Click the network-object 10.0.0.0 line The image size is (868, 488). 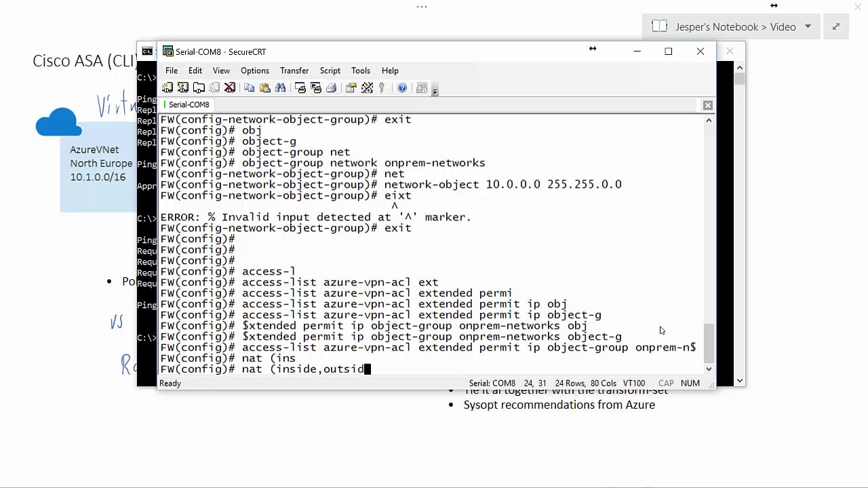391,184
